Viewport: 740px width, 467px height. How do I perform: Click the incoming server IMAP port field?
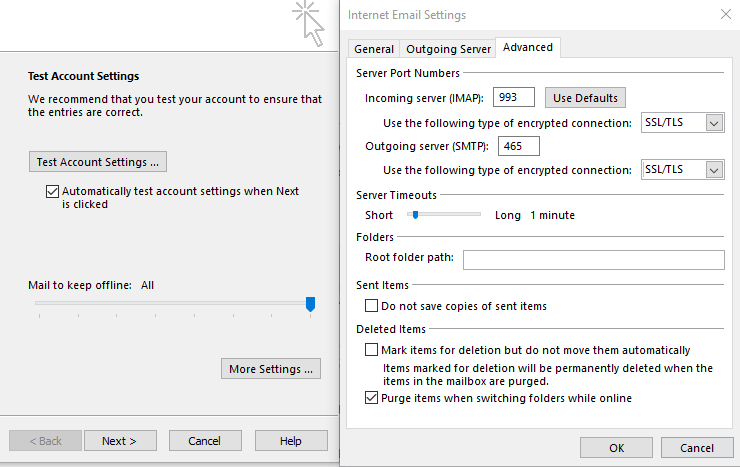(x=513, y=97)
